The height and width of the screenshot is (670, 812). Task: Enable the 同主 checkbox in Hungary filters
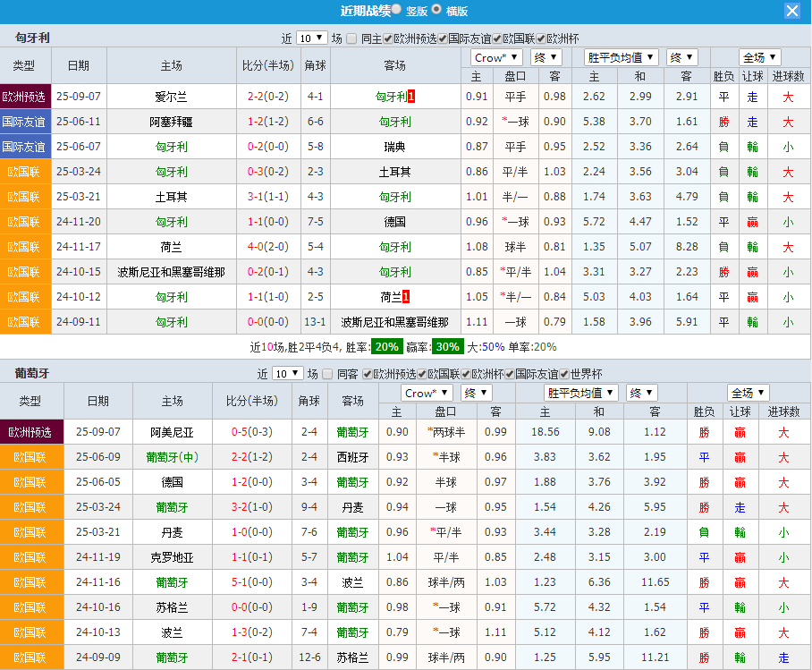(351, 38)
